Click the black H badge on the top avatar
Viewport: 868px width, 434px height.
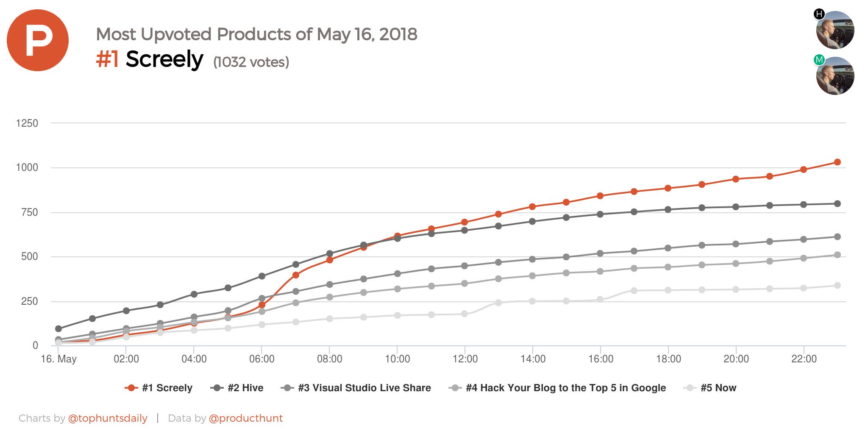[820, 14]
